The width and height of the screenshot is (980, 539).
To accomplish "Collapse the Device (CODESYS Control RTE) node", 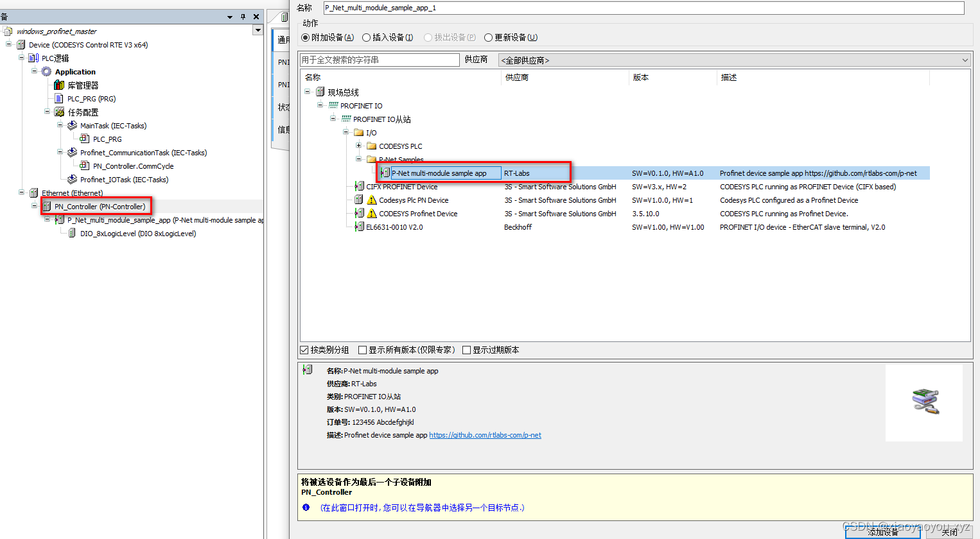I will coord(9,44).
